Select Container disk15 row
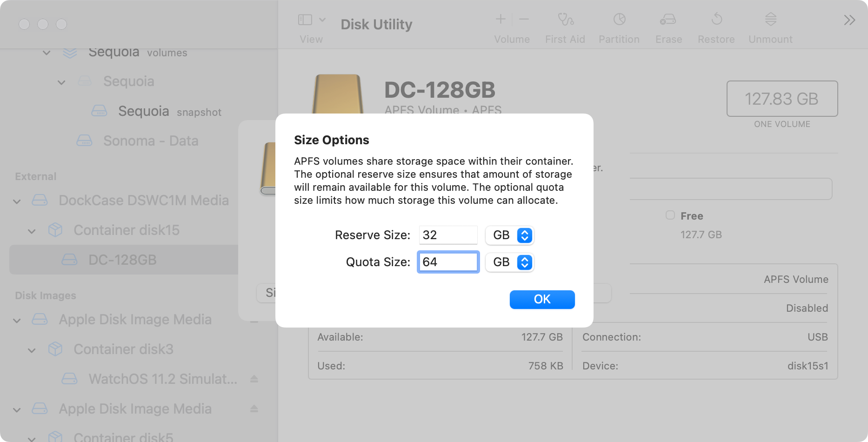This screenshot has height=442, width=868. pos(127,230)
